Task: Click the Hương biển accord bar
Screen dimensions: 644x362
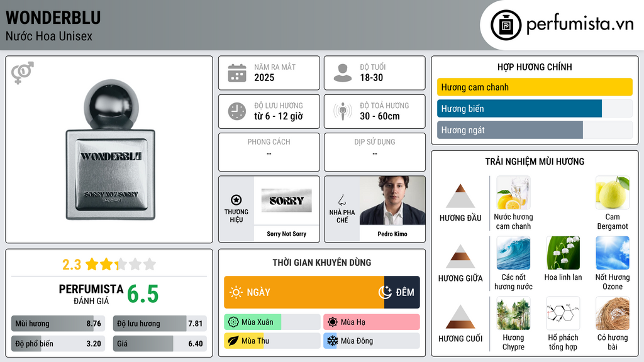Action: 535,108
